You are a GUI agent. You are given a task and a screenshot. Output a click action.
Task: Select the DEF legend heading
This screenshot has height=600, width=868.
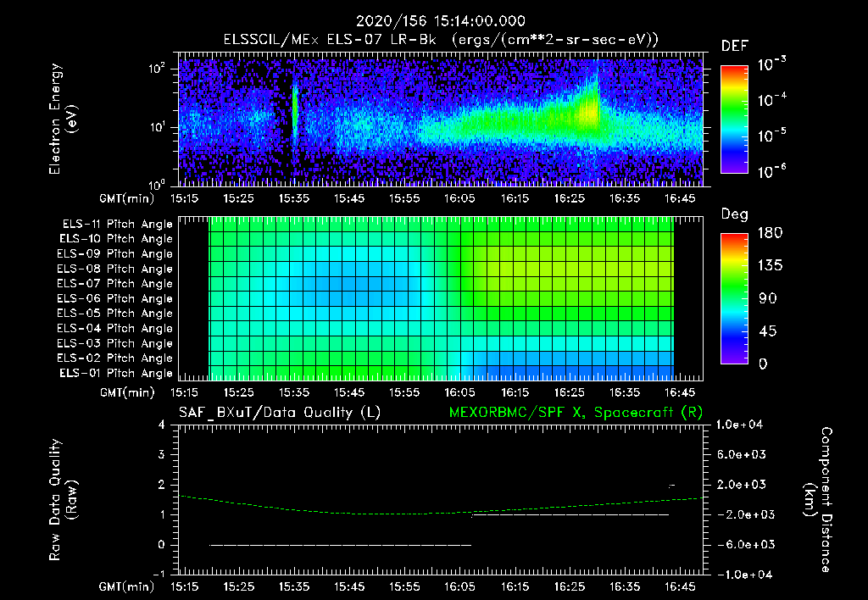pos(734,47)
